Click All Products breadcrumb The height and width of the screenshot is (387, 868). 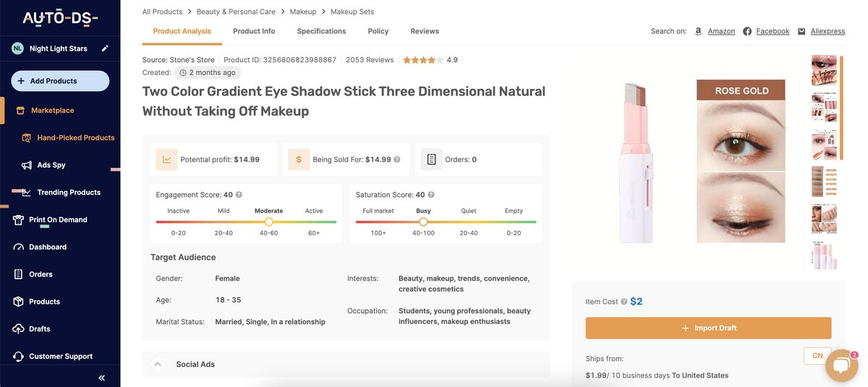pos(162,12)
